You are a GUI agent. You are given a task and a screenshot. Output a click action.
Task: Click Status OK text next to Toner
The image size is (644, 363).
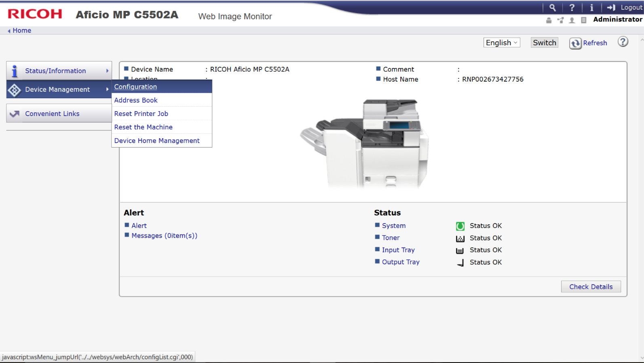pos(486,238)
